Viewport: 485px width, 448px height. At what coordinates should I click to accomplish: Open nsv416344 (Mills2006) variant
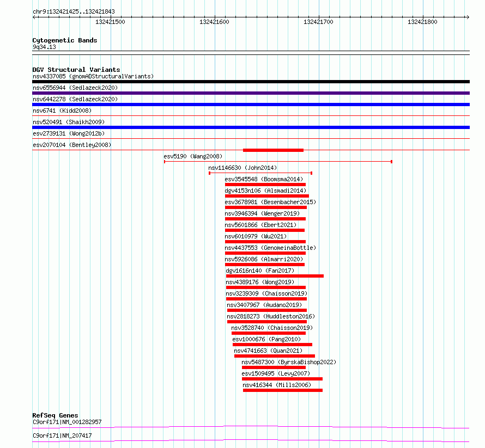point(277,385)
